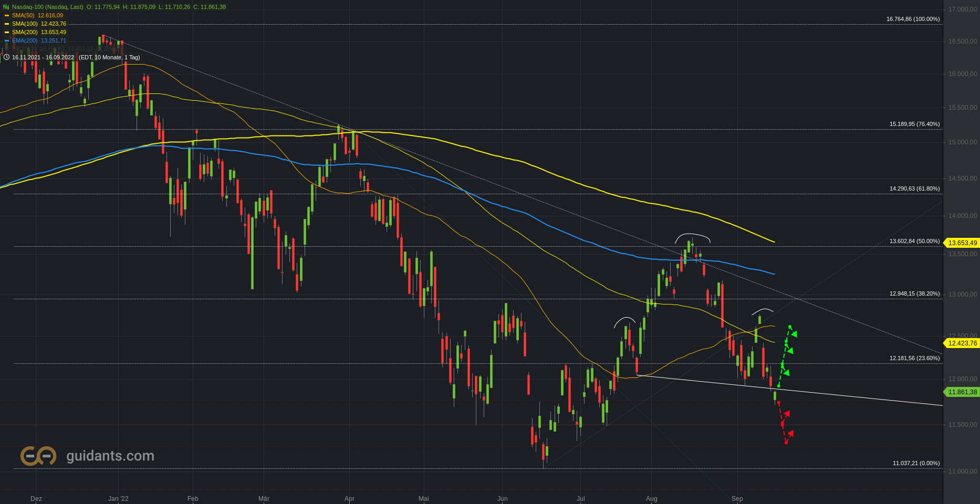This screenshot has width=980, height=504.
Task: Click the SMA(50) value 12.616,09
Action: pyautogui.click(x=50, y=15)
